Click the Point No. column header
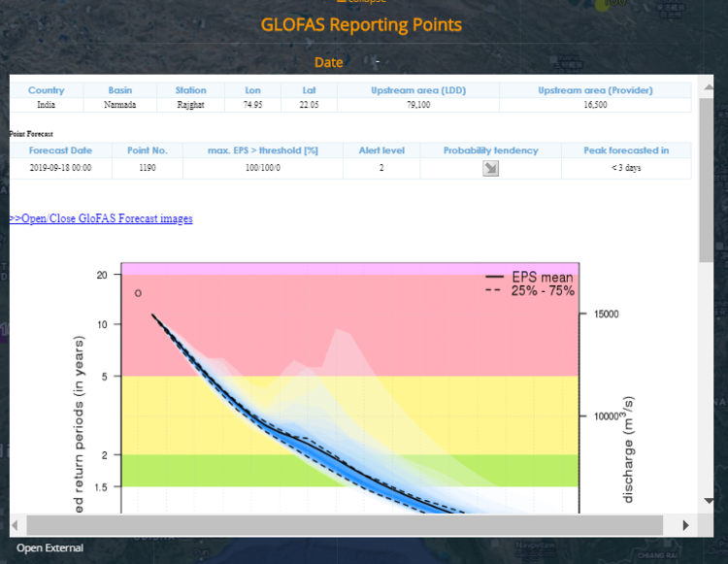The image size is (728, 564). click(x=148, y=150)
